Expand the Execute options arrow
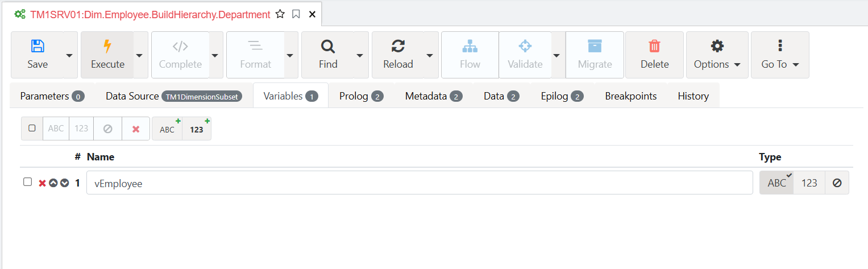Image resolution: width=868 pixels, height=269 pixels. coord(140,55)
